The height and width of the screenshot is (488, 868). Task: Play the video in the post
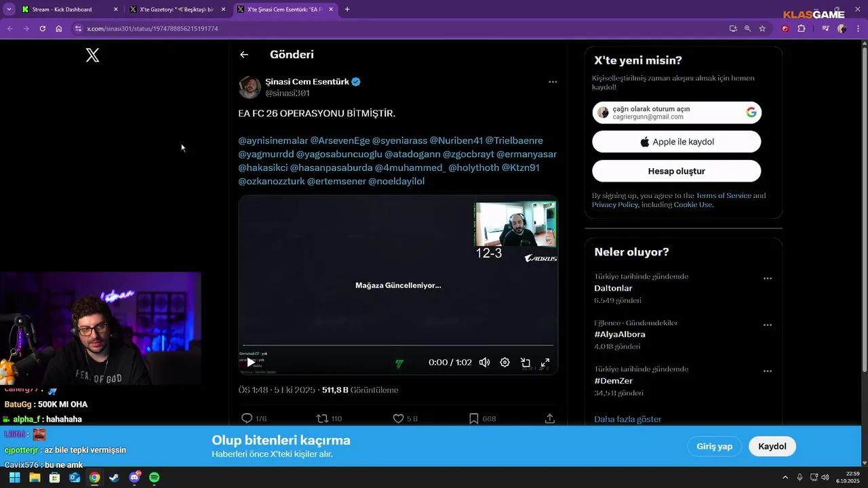[x=251, y=363]
